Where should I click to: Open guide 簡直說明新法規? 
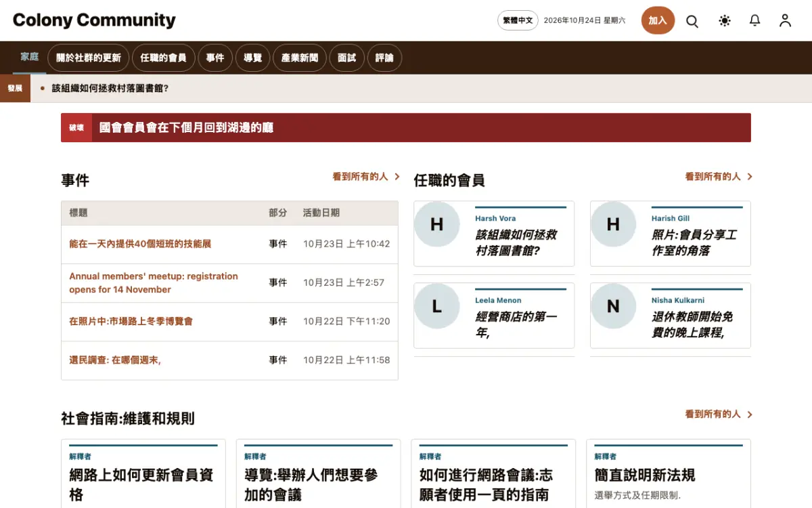tap(645, 475)
